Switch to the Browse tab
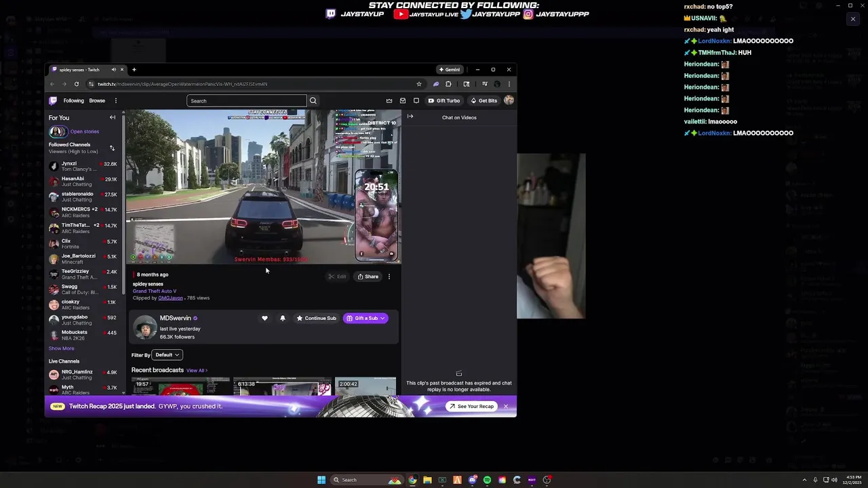This screenshot has width=868, height=488. point(97,100)
